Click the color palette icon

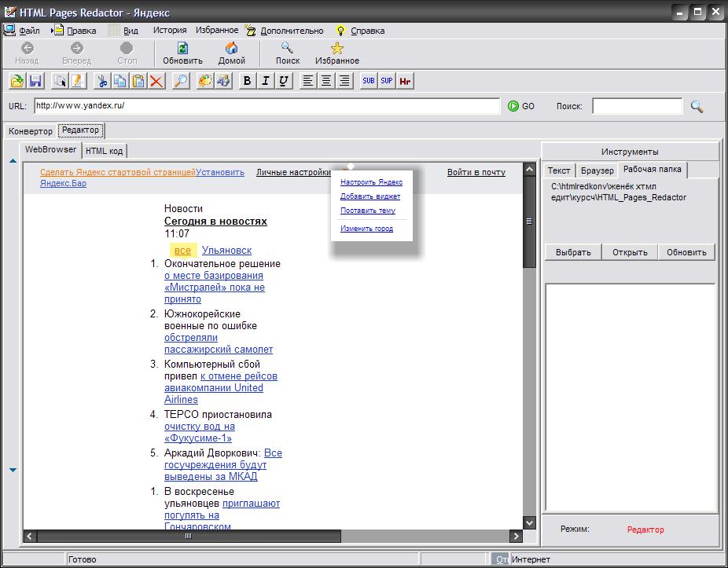pyautogui.click(x=204, y=81)
